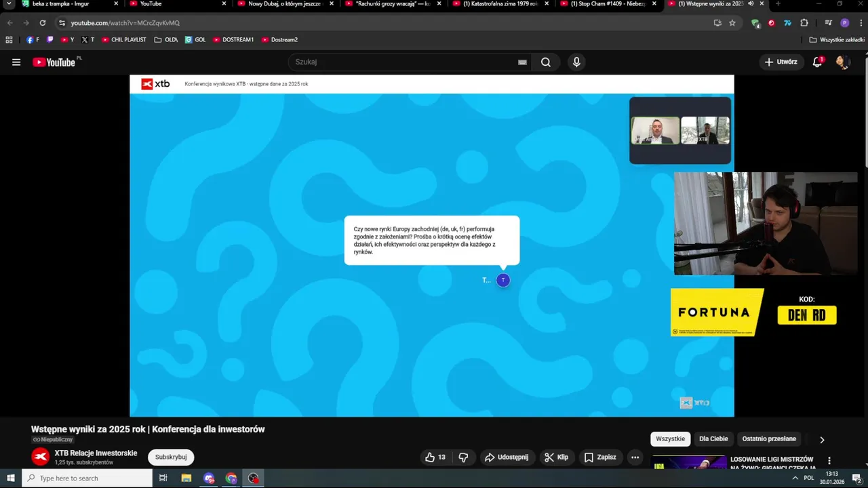Mute the tab via speaker icon

[x=751, y=3]
